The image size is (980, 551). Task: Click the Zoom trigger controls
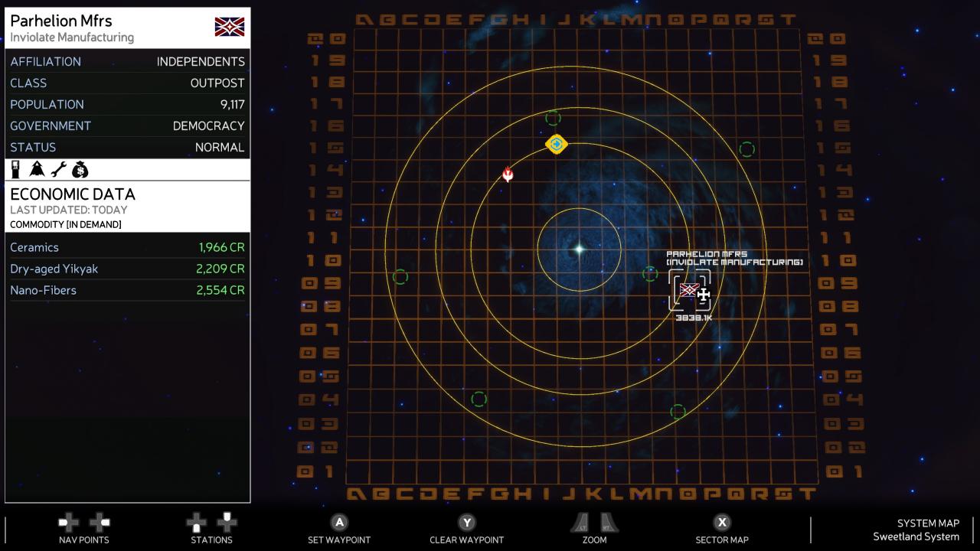point(594,523)
